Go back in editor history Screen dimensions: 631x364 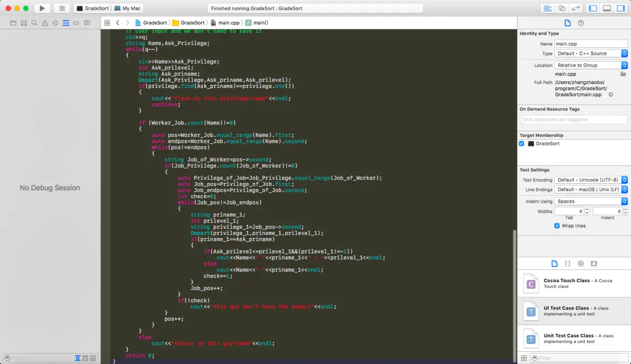point(118,23)
